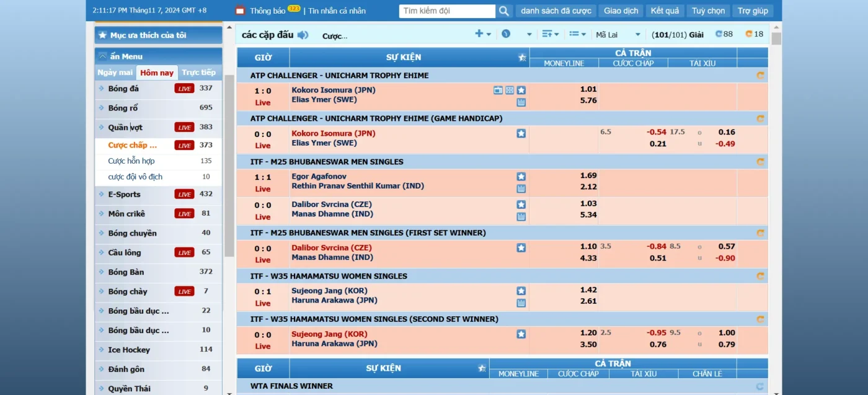Click the Kết quả results button
Screen dimensions: 868x395
point(665,11)
